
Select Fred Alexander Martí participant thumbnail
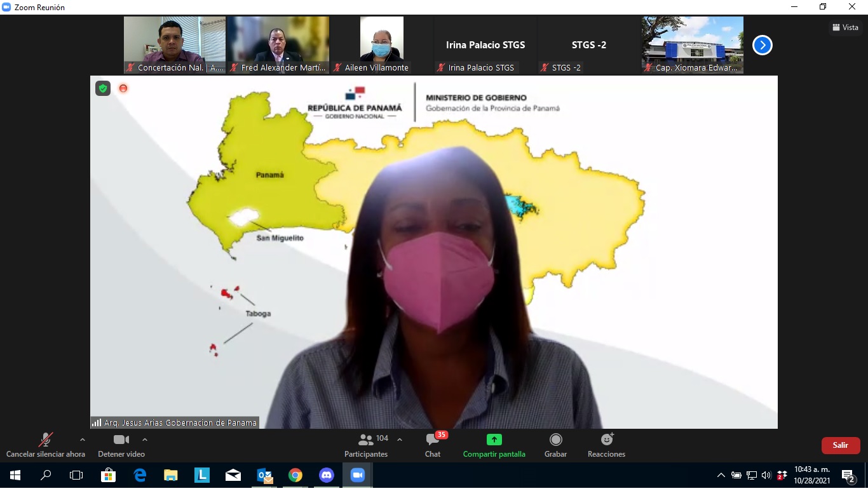point(278,45)
